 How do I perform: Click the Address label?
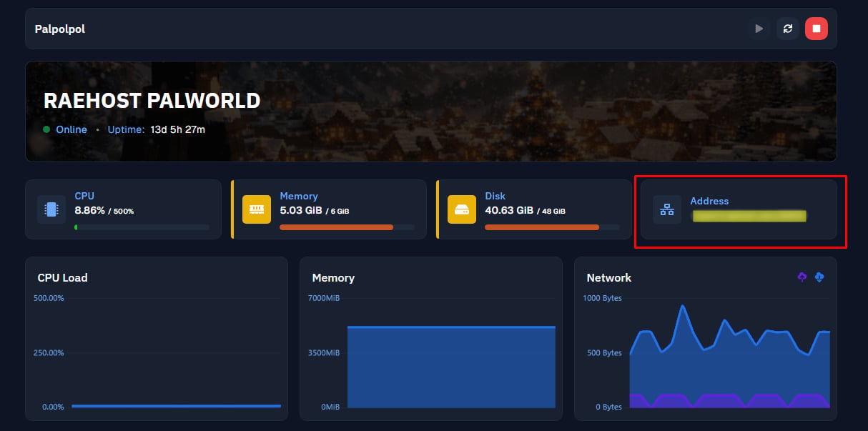coord(709,201)
